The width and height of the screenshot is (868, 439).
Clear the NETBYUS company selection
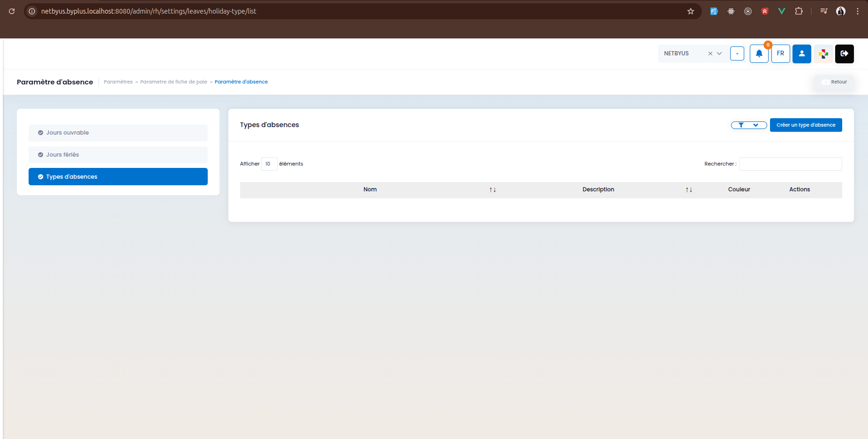click(x=710, y=53)
